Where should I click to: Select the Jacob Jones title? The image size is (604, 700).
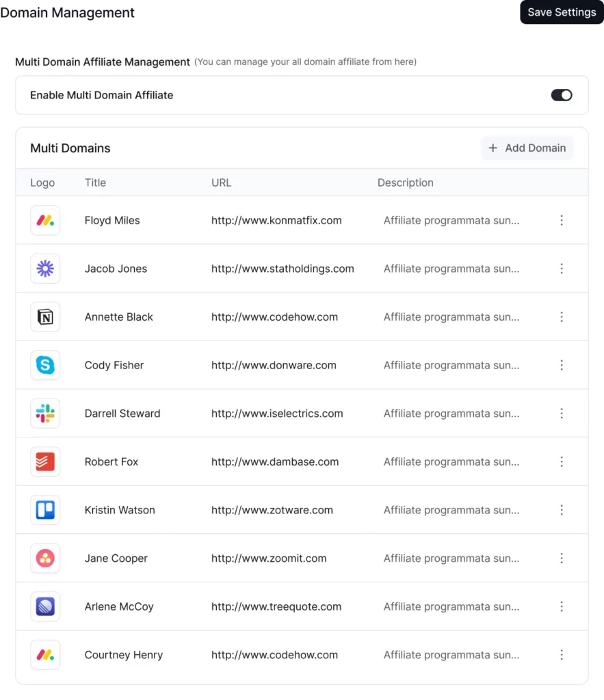116,268
